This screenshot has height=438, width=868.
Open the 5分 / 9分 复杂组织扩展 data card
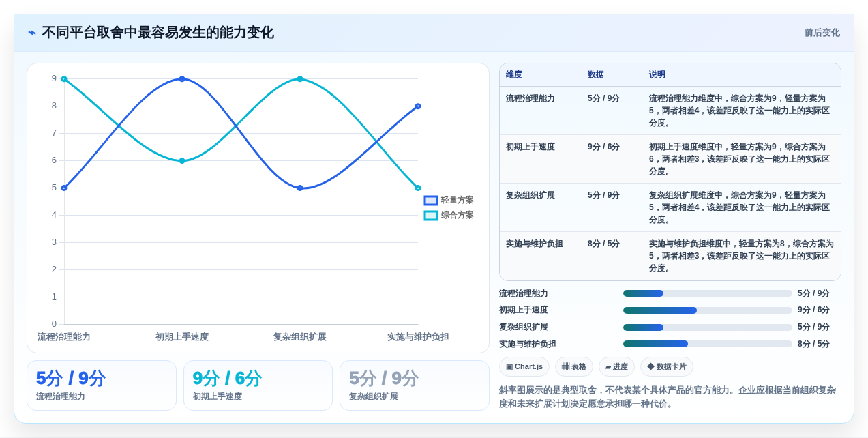415,385
